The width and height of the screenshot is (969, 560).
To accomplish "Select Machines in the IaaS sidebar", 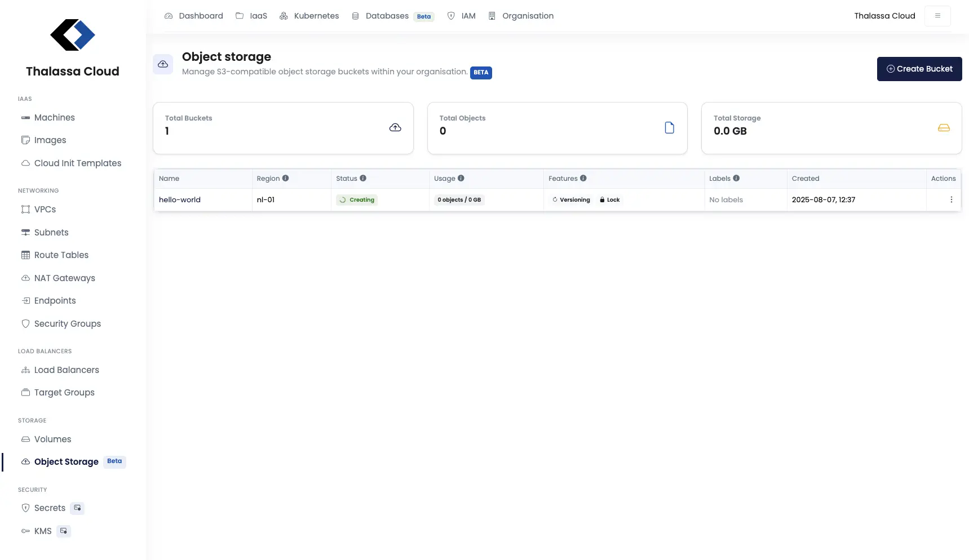I will 54,117.
